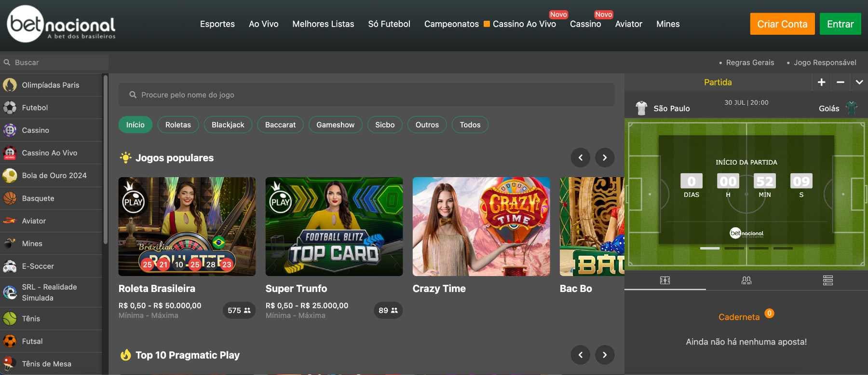
Task: Collapse the Partida panel with chevron
Action: (859, 83)
